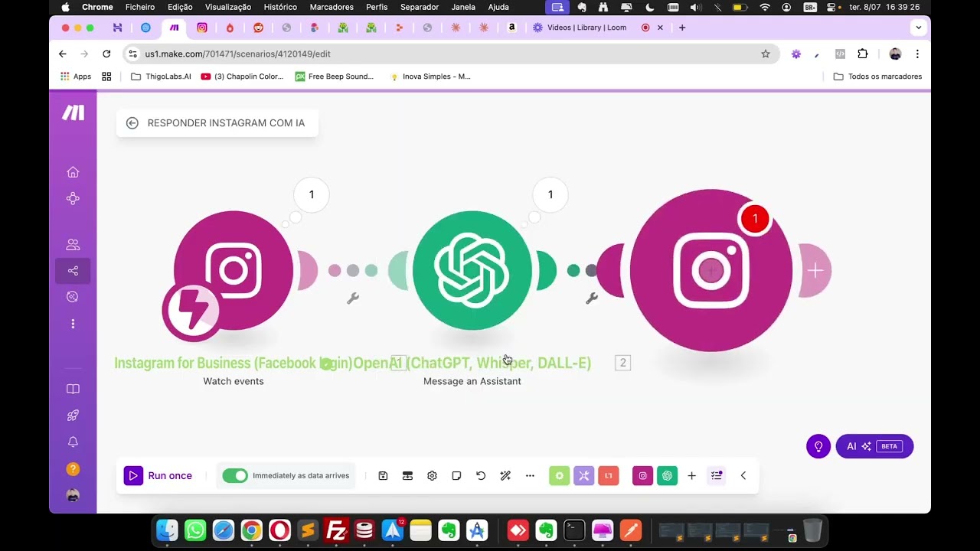Screen dimensions: 980x551
Task: Collapse the toolbar with the left chevron
Action: point(743,475)
